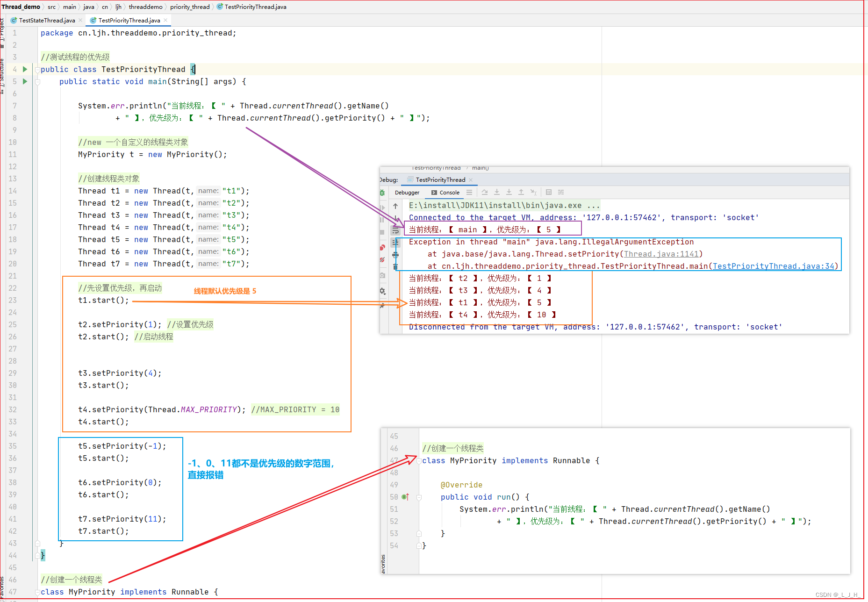Click the t5.setPriority(-1) statement
The width and height of the screenshot is (868, 602).
point(122,446)
